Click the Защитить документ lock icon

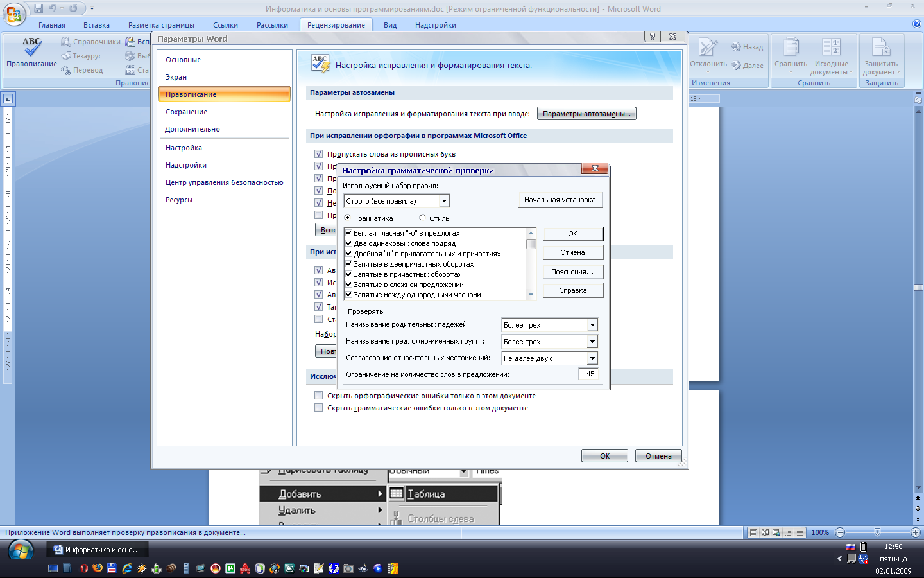point(880,47)
